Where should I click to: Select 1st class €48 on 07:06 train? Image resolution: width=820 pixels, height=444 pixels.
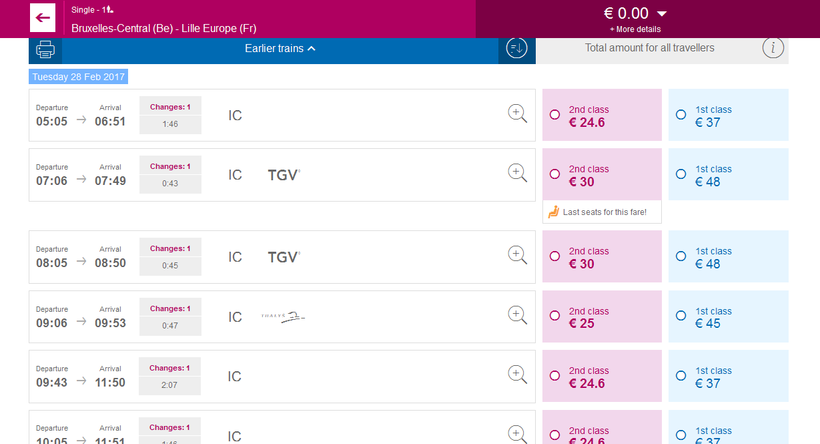(x=681, y=174)
